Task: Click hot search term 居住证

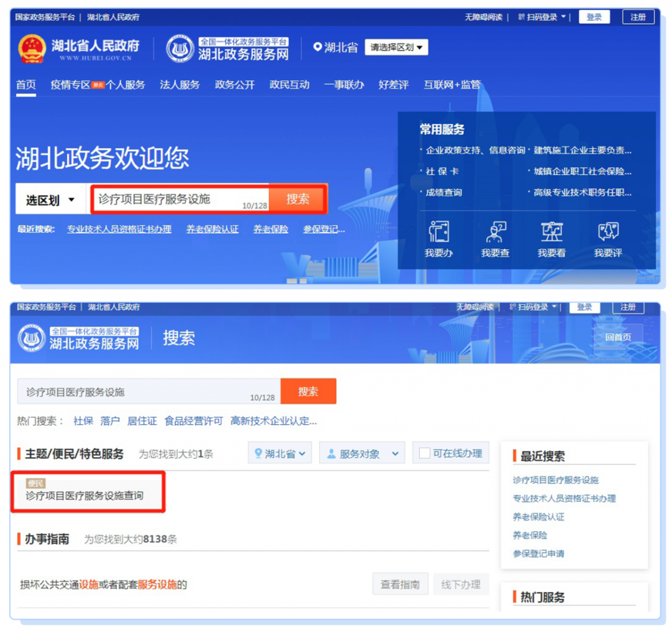Action: [x=142, y=420]
